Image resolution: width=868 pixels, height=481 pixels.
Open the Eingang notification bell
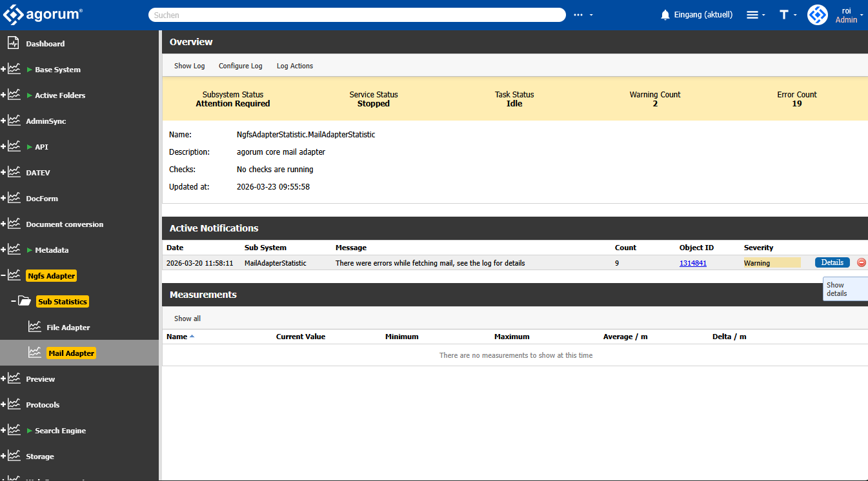[665, 15]
